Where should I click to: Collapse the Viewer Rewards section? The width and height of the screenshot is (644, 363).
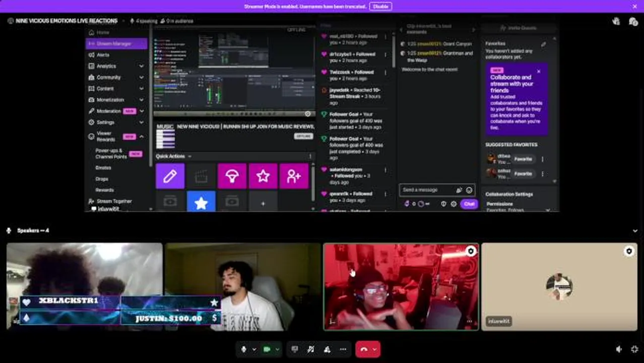[142, 137]
